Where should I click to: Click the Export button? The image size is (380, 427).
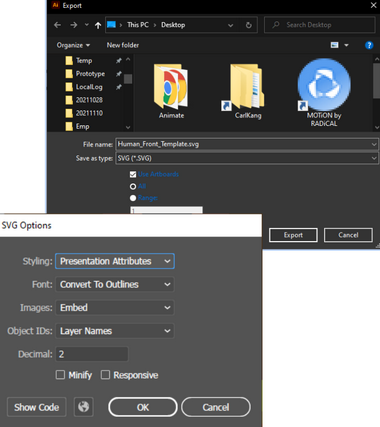click(293, 235)
